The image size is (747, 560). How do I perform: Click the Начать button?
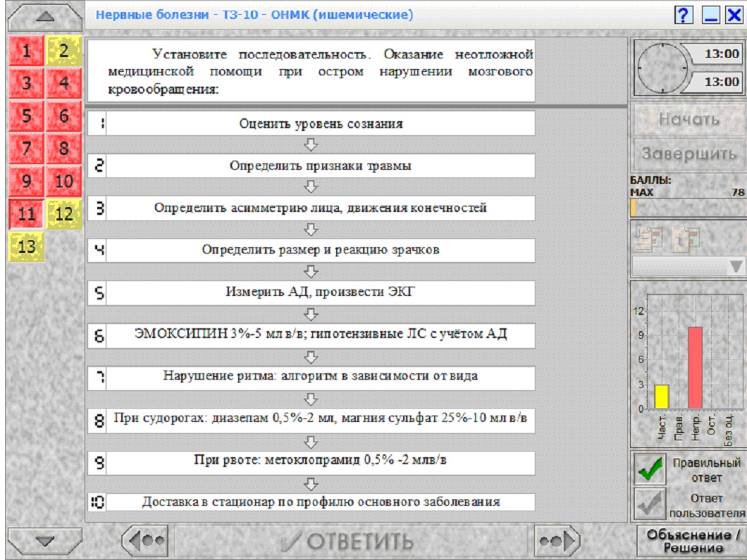pyautogui.click(x=689, y=119)
